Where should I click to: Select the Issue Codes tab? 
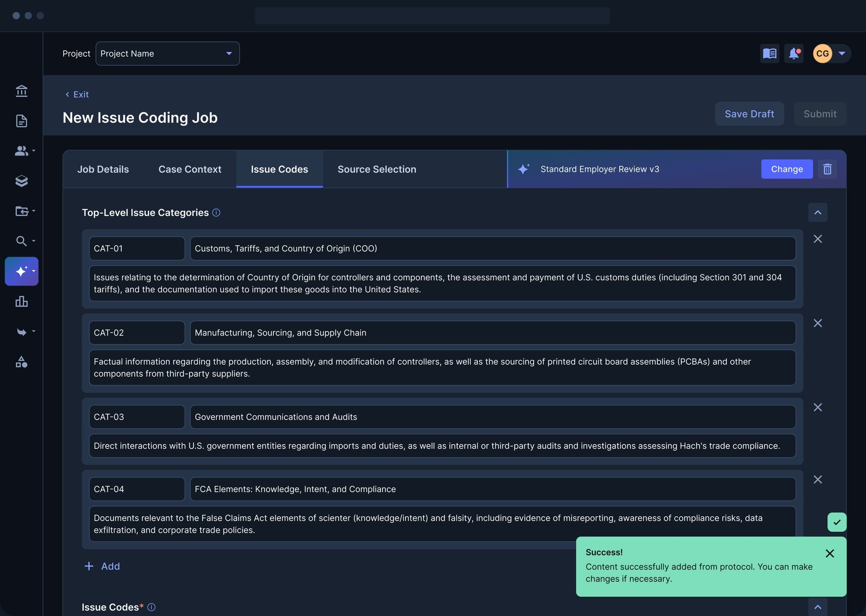tap(280, 169)
